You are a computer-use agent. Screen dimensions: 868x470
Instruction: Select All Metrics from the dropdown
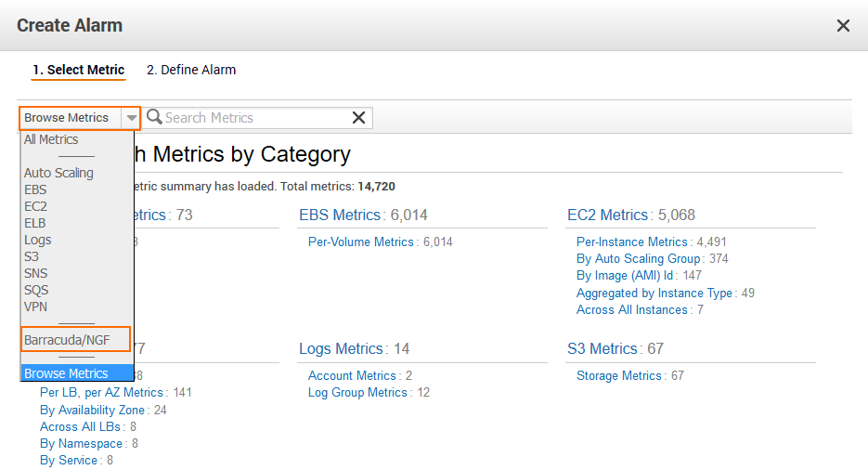51,139
